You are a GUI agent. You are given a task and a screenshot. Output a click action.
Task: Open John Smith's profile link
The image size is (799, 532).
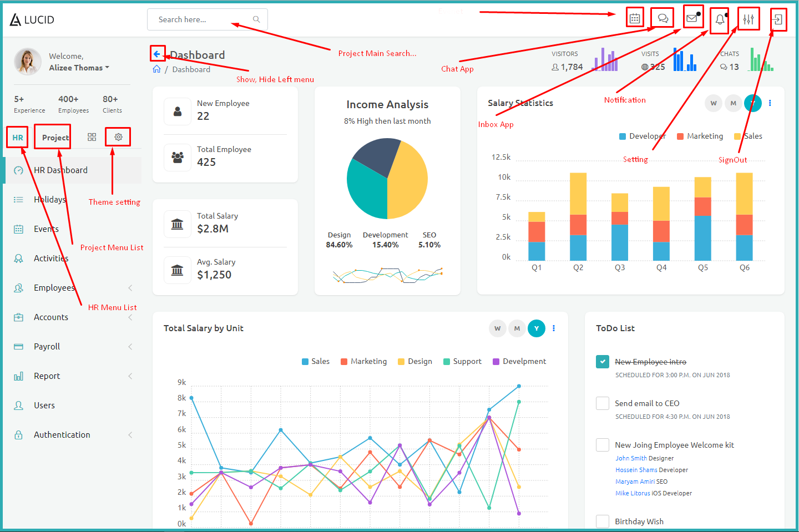[x=631, y=458]
